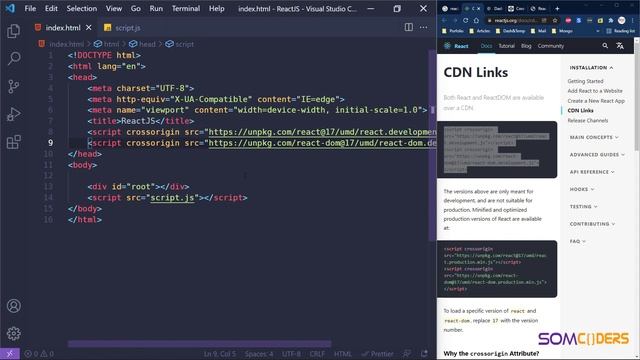Open the Reading list button
Viewport: 640px width, 360px height.
coord(620,31)
